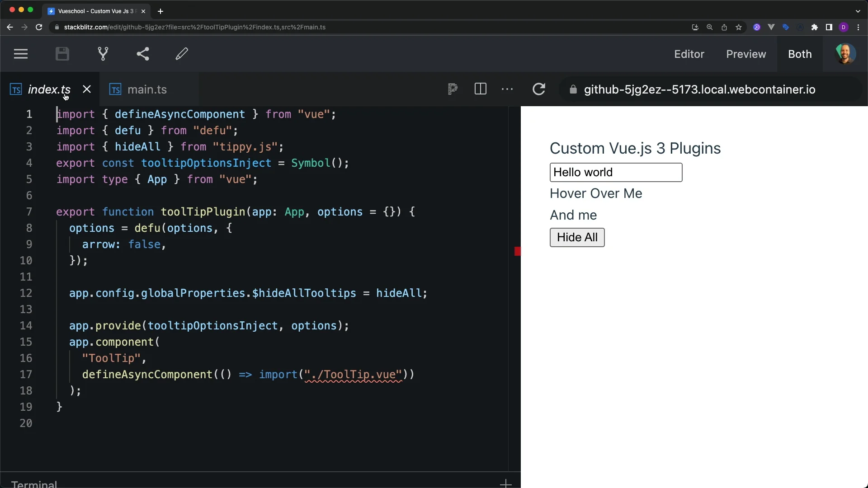Split the editor with the split icon

click(x=480, y=89)
